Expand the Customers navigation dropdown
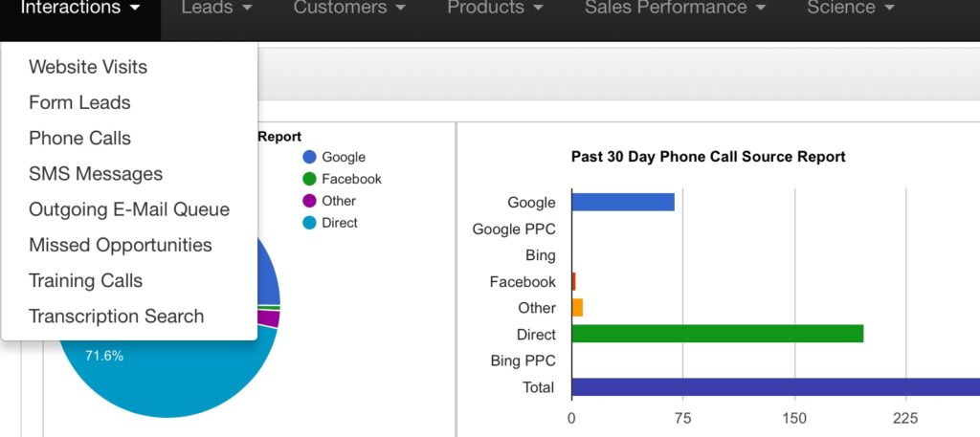Image resolution: width=980 pixels, height=437 pixels. coord(349,9)
